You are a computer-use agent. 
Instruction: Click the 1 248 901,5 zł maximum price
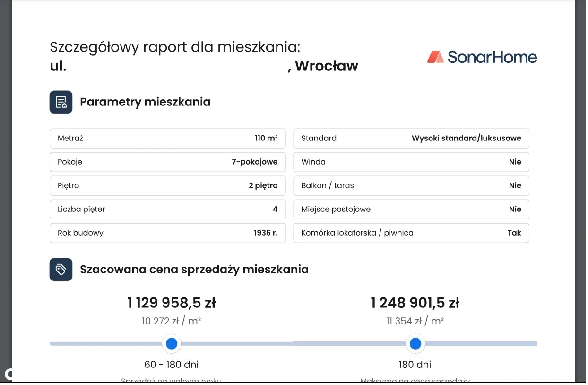pyautogui.click(x=415, y=303)
